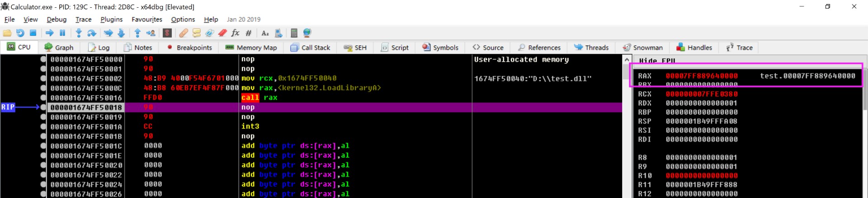Show the comments list icon
868x198 pixels.
point(197,33)
